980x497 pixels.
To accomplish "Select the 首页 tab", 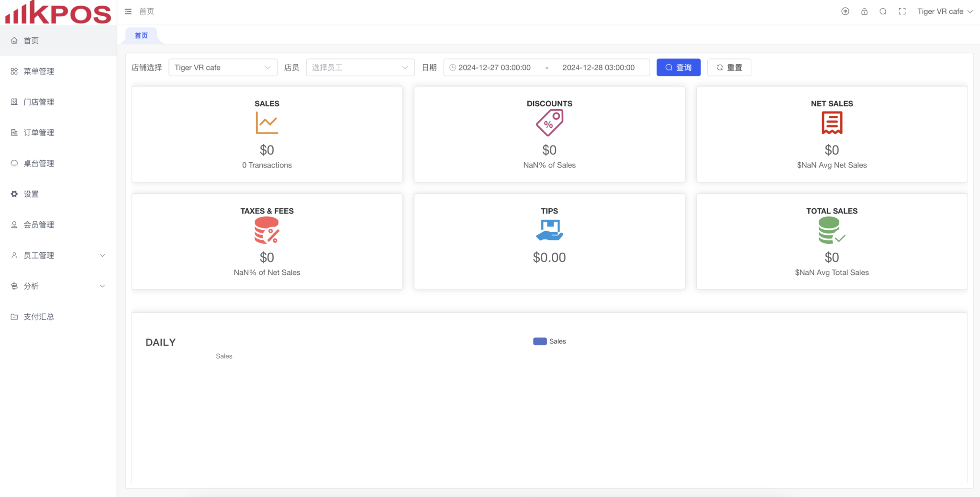I will (141, 35).
